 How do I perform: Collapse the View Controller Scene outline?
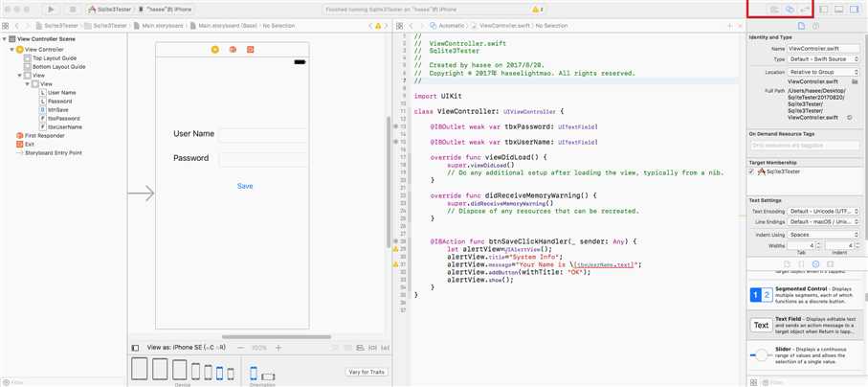(5, 39)
